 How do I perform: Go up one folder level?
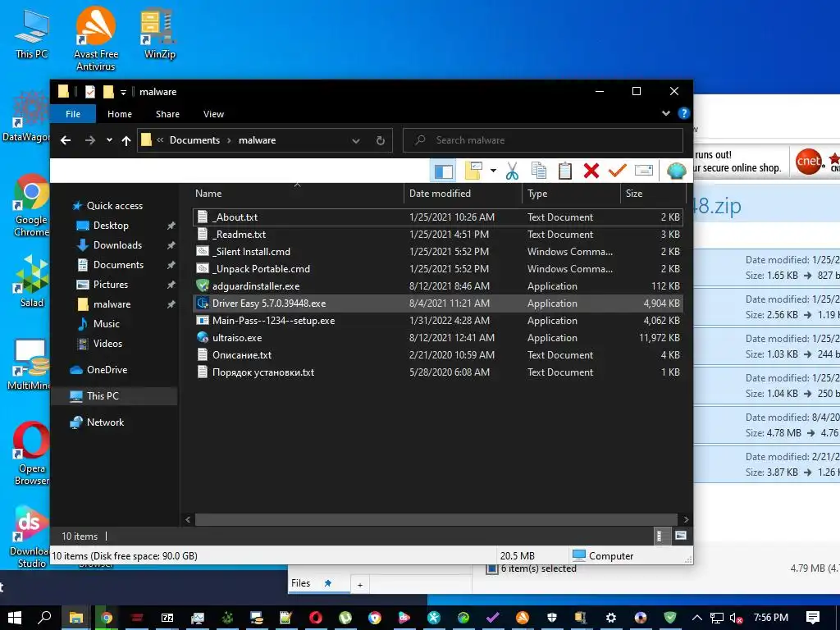[126, 140]
